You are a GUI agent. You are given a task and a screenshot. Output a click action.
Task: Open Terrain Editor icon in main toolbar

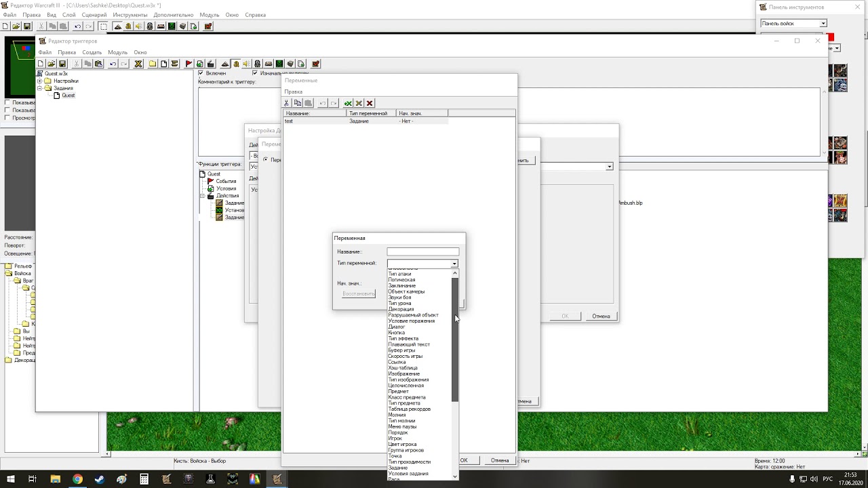[x=117, y=26]
